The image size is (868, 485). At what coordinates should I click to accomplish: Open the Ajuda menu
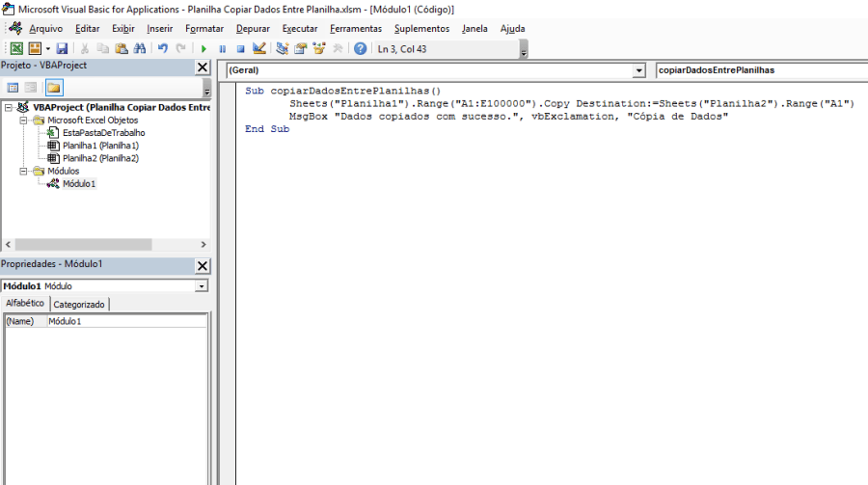[513, 29]
